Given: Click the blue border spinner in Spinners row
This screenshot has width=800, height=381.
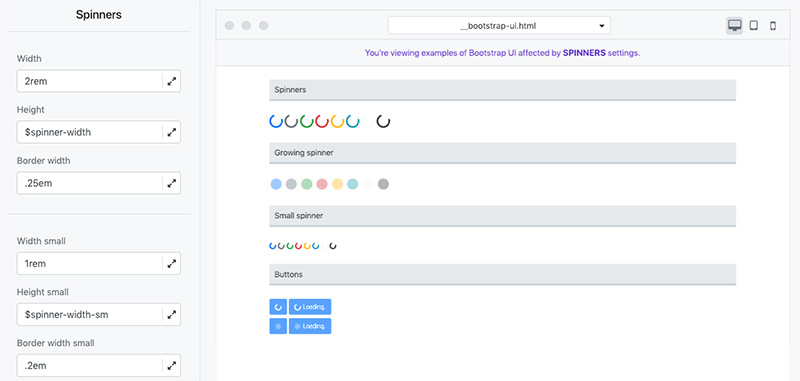Looking at the screenshot, I should [276, 121].
